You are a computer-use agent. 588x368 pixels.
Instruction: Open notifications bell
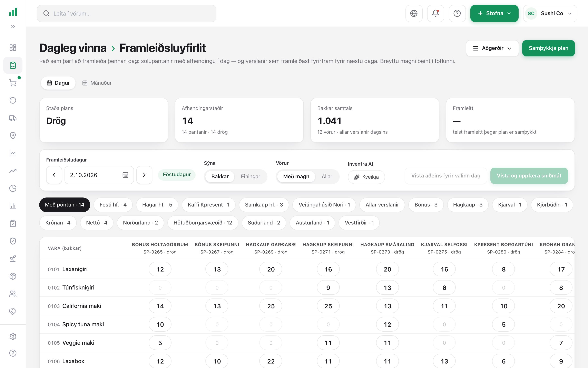tap(435, 13)
